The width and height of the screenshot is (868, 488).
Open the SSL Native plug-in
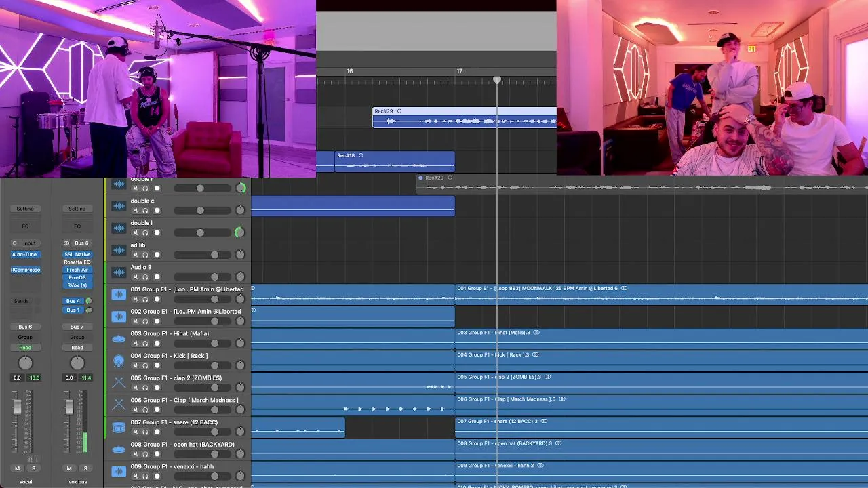coord(77,255)
